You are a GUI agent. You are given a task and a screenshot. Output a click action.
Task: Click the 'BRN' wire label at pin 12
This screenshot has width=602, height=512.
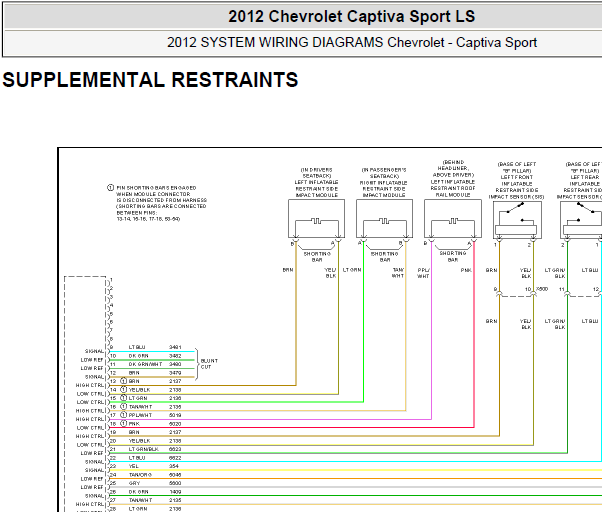[134, 373]
